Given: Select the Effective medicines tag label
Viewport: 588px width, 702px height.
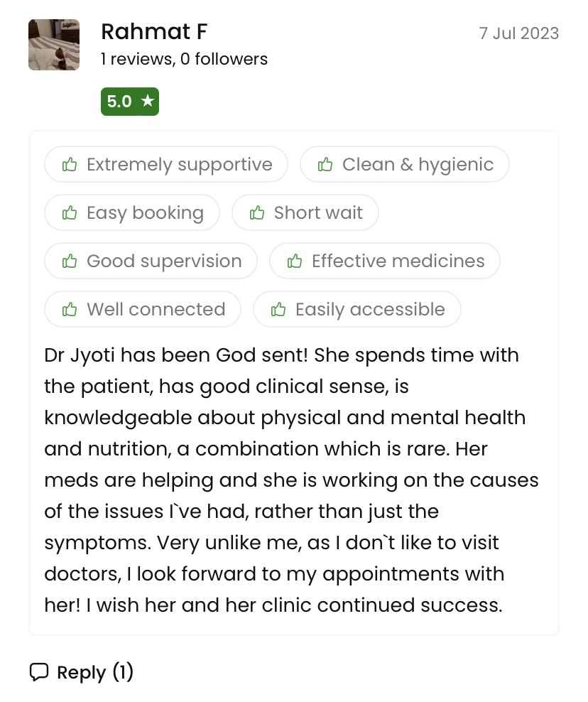Looking at the screenshot, I should tap(398, 261).
